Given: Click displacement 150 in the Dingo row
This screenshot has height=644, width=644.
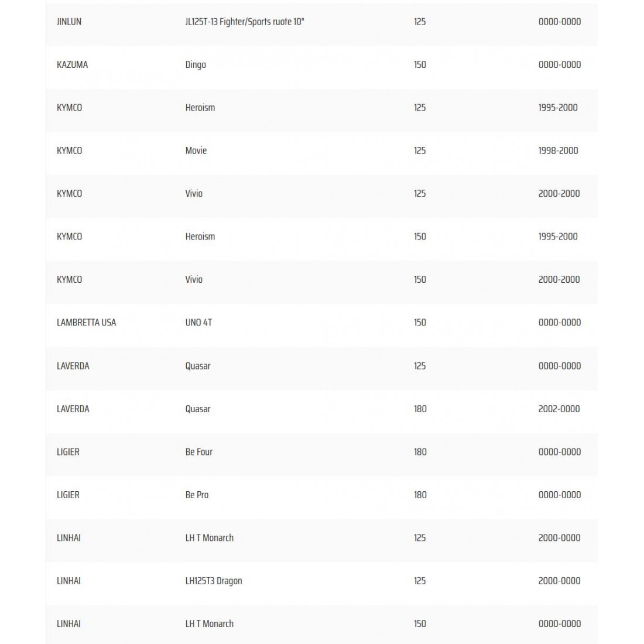Looking at the screenshot, I should (420, 64).
